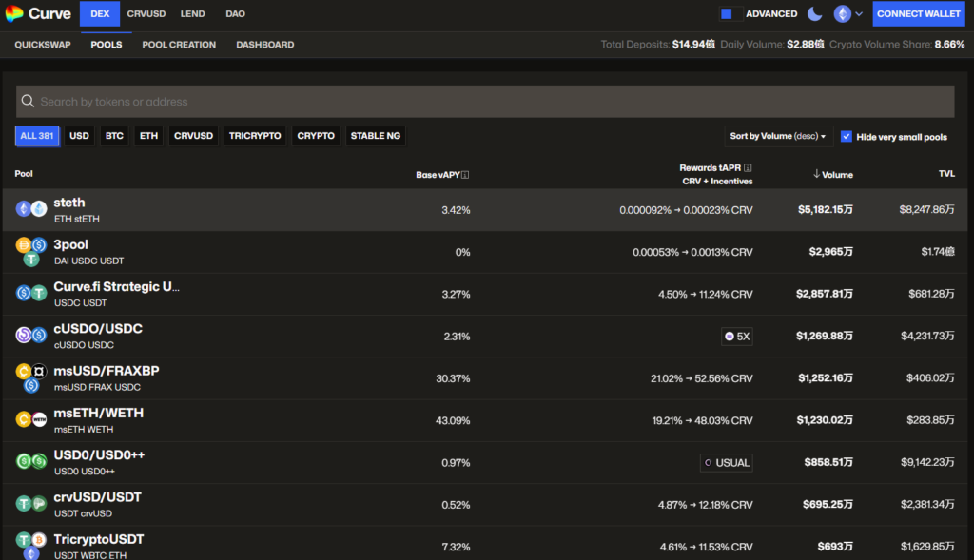Open the crvUSD/USDT pool name

coord(98,497)
